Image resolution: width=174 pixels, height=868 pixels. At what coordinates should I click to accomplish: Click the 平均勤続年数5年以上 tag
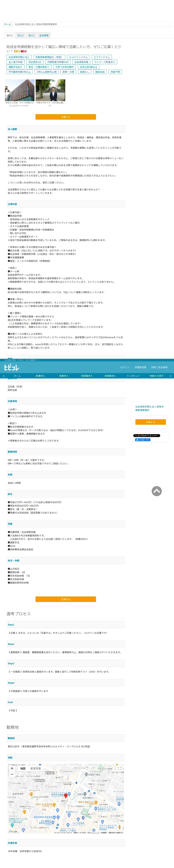(20, 72)
